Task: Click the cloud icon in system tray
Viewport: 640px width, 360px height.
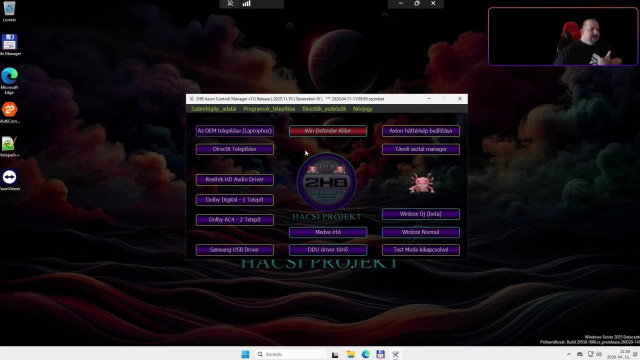Action: [580, 354]
